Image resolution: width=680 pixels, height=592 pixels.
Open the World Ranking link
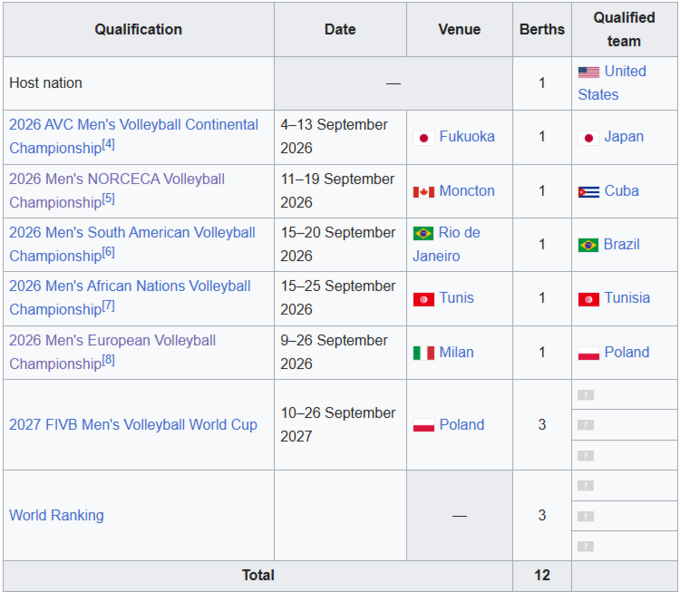click(x=56, y=515)
